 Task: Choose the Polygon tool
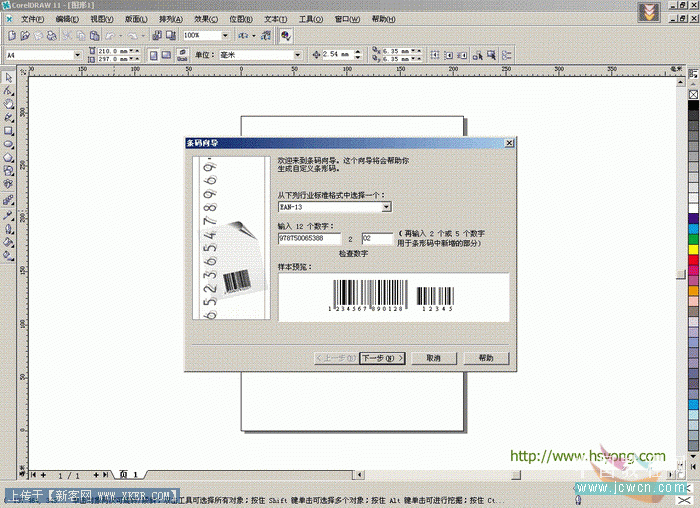[8, 157]
